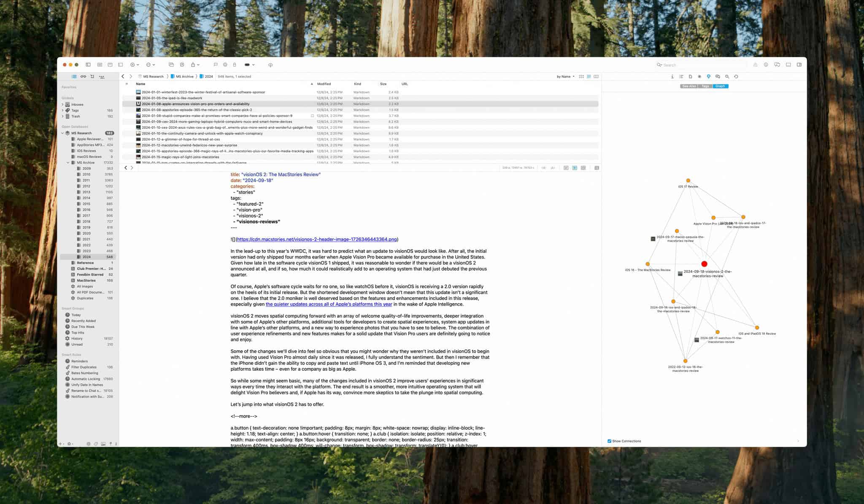This screenshot has width=864, height=504.
Task: Open the concordance inspector icon
Action: tap(699, 76)
